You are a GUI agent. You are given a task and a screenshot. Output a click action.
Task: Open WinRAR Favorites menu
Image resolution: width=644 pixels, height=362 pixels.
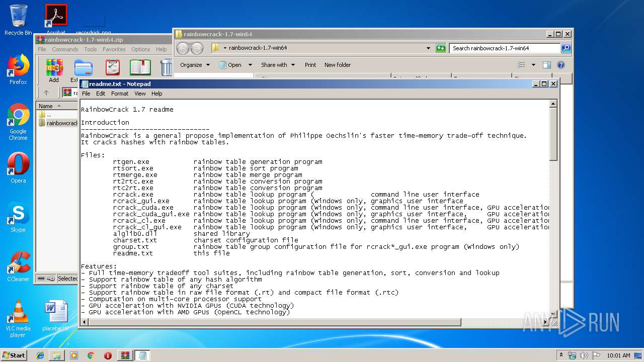pyautogui.click(x=114, y=49)
